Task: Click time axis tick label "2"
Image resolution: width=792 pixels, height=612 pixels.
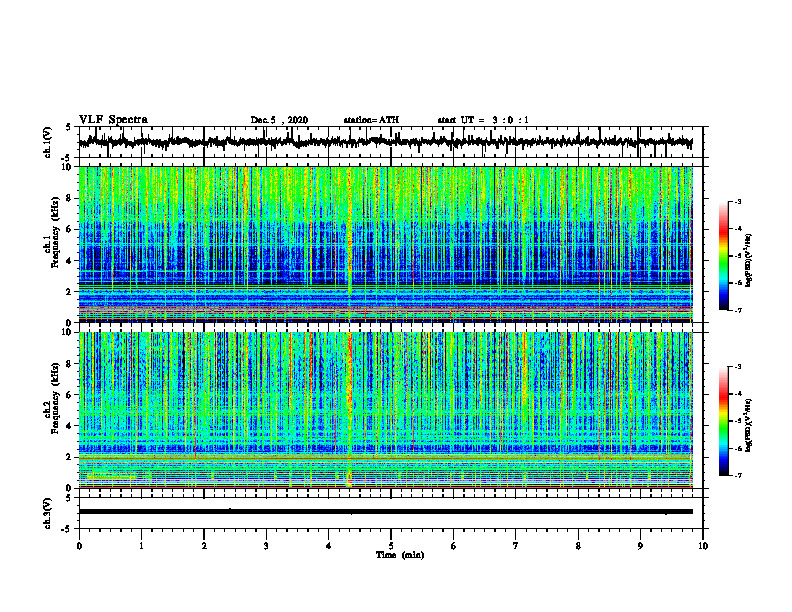Action: coord(204,546)
